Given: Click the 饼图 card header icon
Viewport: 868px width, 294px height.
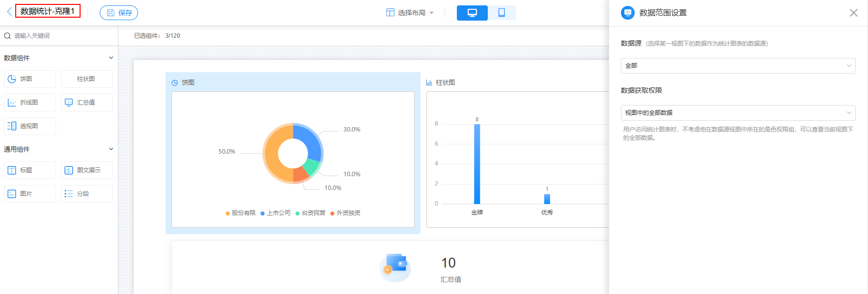Looking at the screenshot, I should click(174, 83).
